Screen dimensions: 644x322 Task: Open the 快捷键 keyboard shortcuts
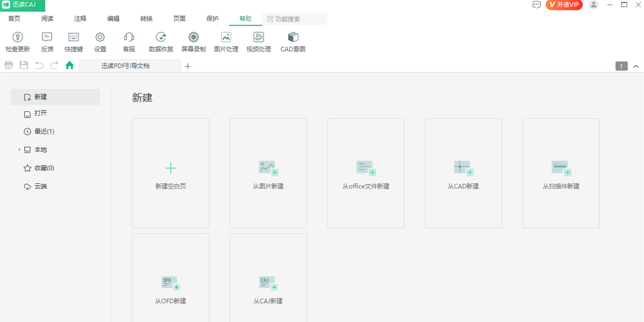pyautogui.click(x=74, y=42)
